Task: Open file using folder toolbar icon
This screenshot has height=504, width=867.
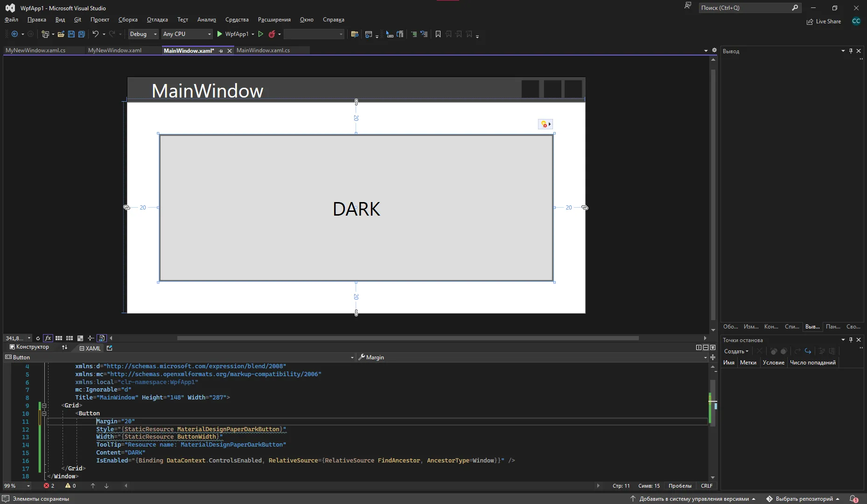Action: coord(61,34)
